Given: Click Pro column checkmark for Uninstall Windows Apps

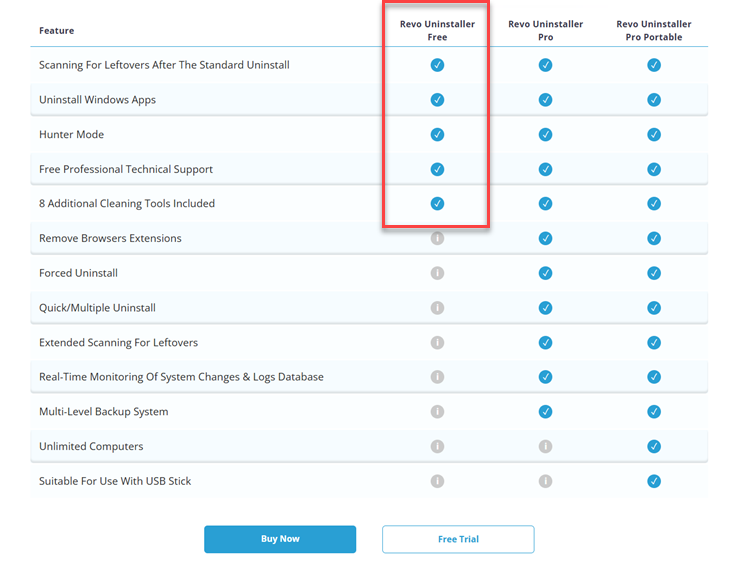Looking at the screenshot, I should (x=545, y=99).
